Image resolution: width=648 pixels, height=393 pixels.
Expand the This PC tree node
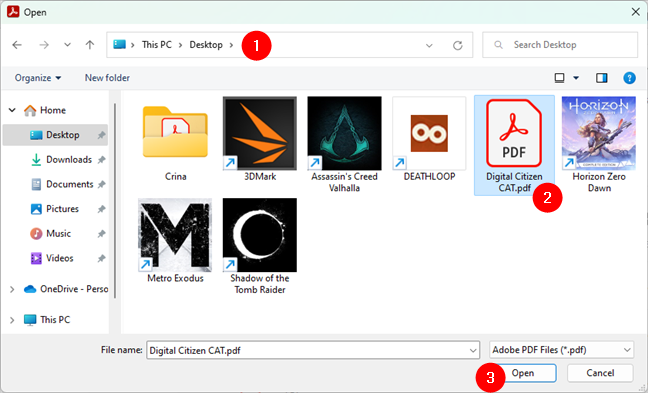[x=12, y=320]
